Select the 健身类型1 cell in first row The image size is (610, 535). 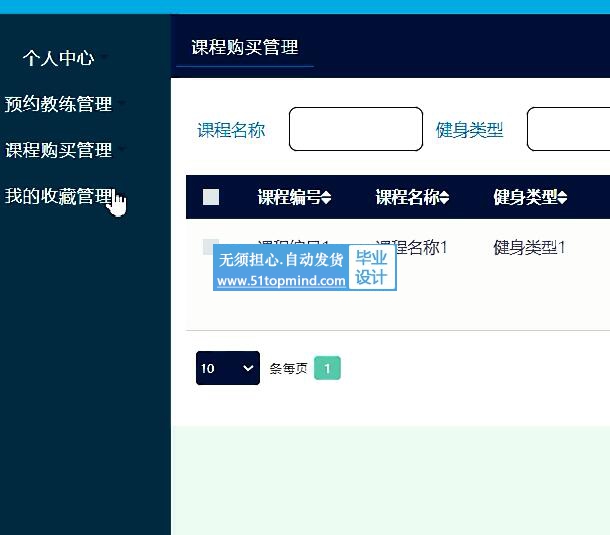click(x=529, y=247)
